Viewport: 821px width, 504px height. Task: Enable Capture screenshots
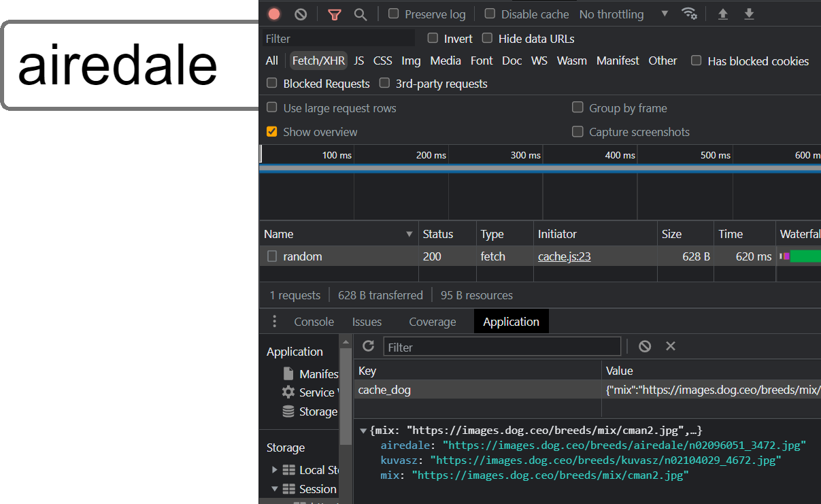coord(577,131)
